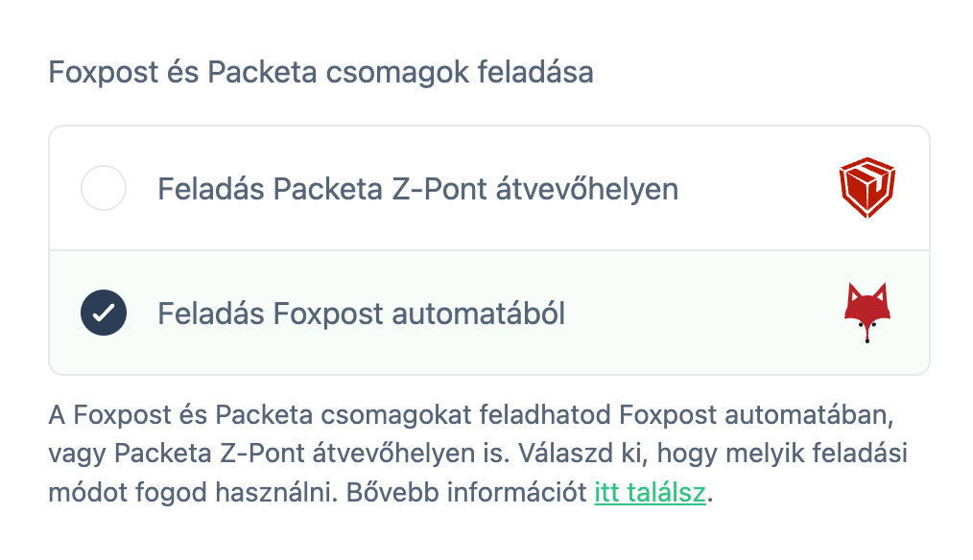Expand the Packeta Z-Pont row
The height and width of the screenshot is (560, 973).
(x=480, y=188)
